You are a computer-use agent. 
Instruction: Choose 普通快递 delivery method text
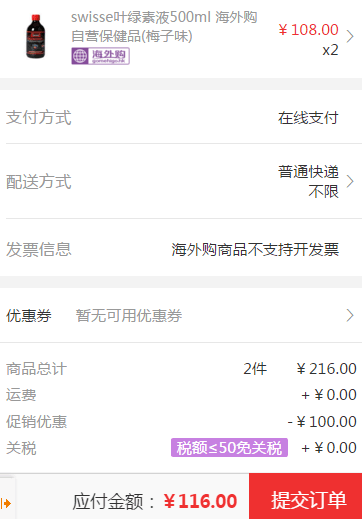pos(308,172)
